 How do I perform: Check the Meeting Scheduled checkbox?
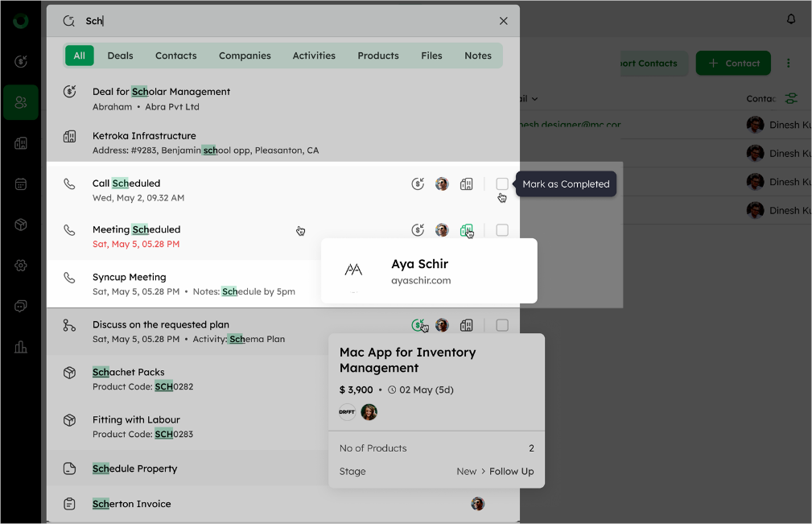tap(502, 230)
